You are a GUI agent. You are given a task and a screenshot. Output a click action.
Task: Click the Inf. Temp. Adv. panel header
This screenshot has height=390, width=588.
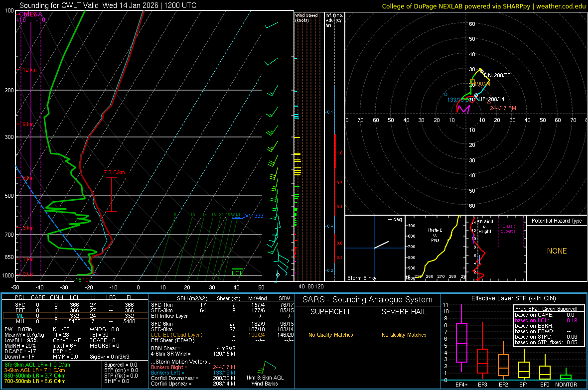(334, 20)
